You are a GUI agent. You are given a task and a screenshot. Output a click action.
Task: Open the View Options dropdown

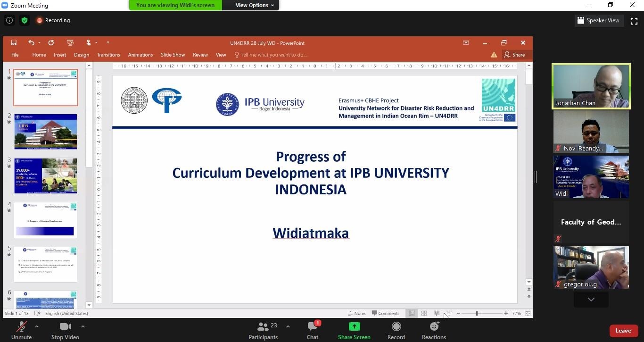[x=255, y=5]
